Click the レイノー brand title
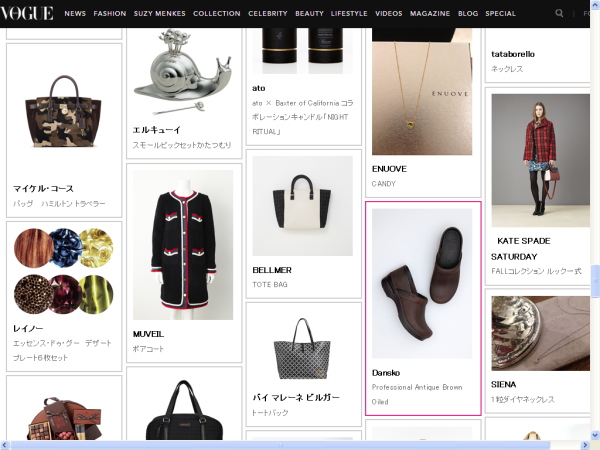This screenshot has width=600, height=450. pos(28,328)
